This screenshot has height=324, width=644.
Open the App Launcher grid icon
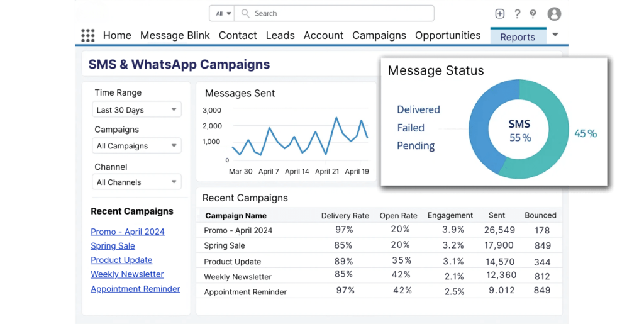point(88,36)
